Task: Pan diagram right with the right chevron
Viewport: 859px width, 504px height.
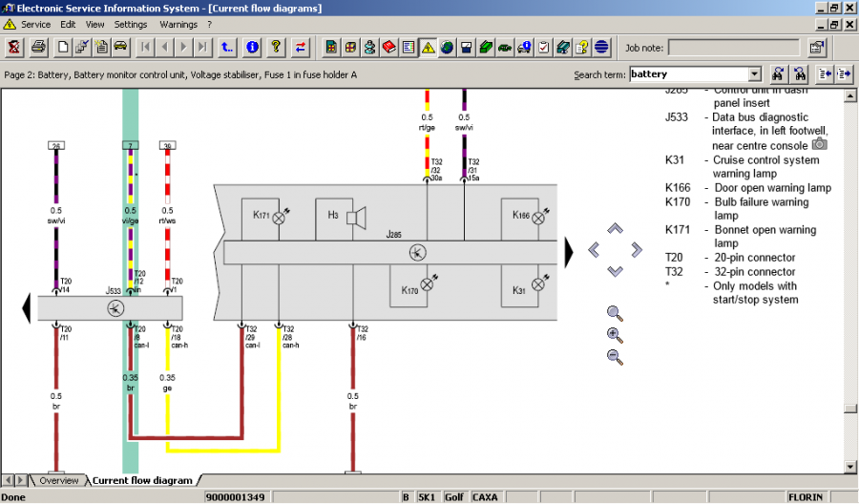Action: click(637, 250)
